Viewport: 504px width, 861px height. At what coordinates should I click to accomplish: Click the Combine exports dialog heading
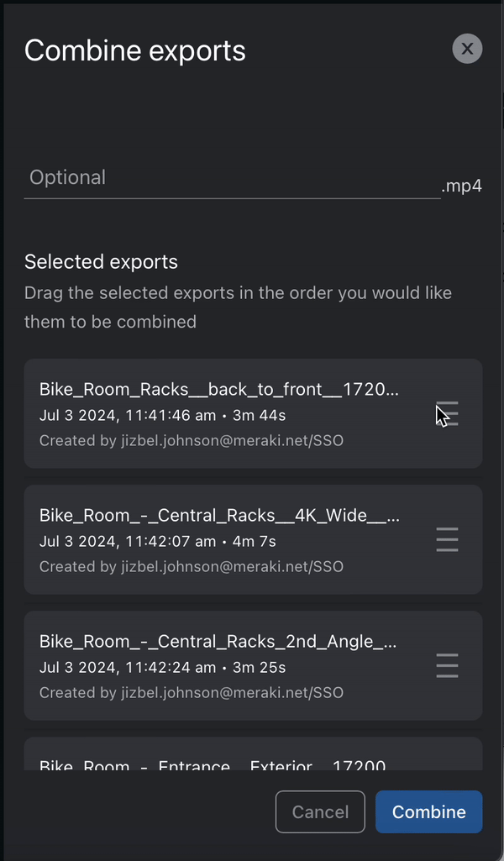pos(135,50)
